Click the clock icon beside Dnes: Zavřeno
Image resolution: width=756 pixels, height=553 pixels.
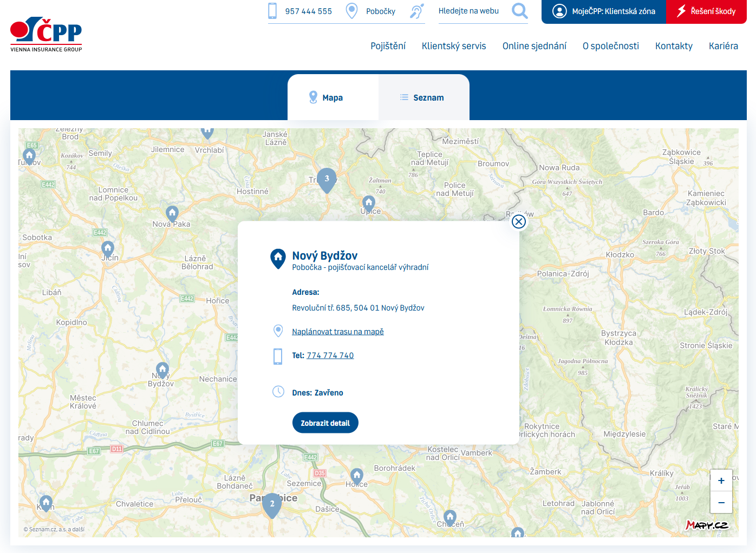(x=278, y=391)
